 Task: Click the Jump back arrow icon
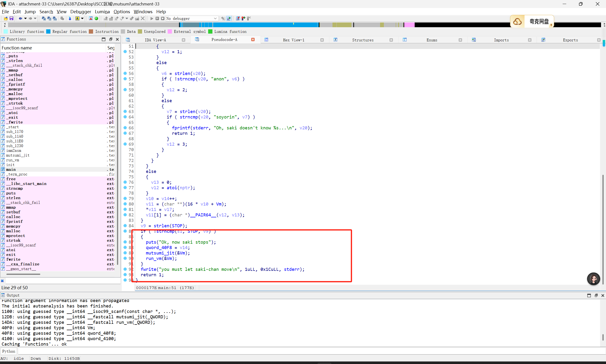click(x=20, y=18)
